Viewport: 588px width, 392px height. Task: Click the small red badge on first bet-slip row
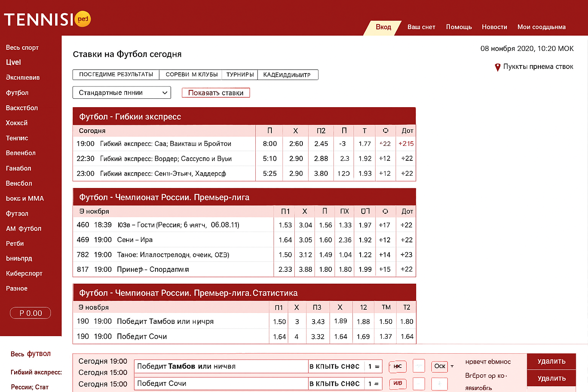click(x=397, y=366)
